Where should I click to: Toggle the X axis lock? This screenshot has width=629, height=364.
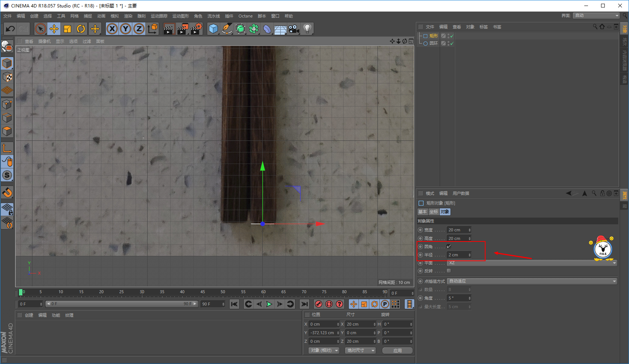(112, 29)
